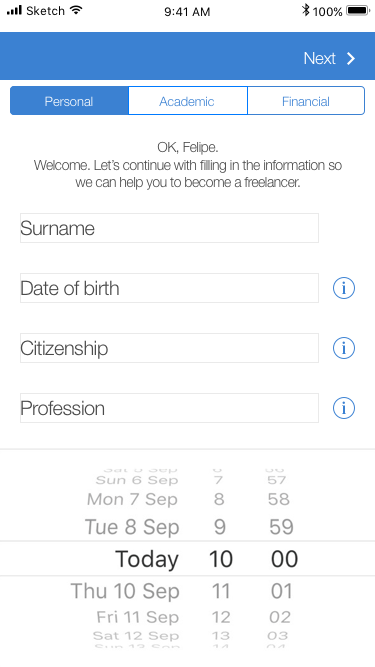375x667 pixels.
Task: Focus the Profession input field
Action: tap(169, 408)
